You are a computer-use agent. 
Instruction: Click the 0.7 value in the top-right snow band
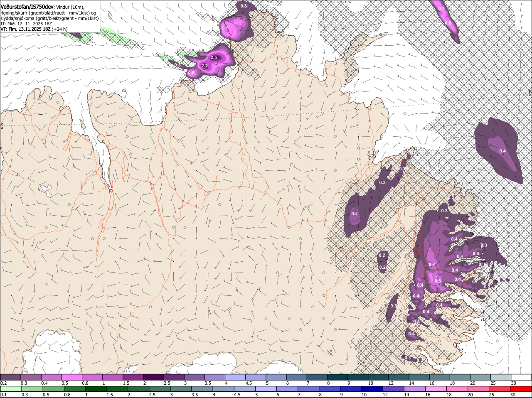pos(441,8)
